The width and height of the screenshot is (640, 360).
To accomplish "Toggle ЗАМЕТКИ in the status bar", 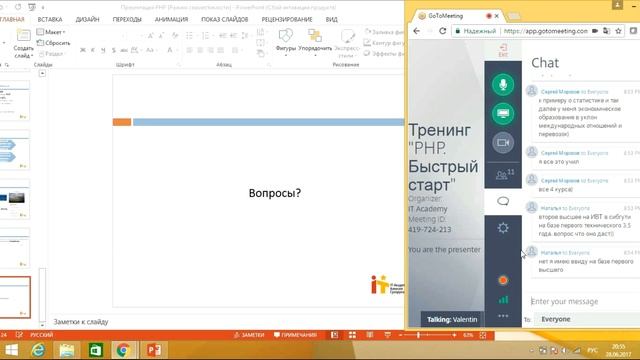I will pos(249,335).
